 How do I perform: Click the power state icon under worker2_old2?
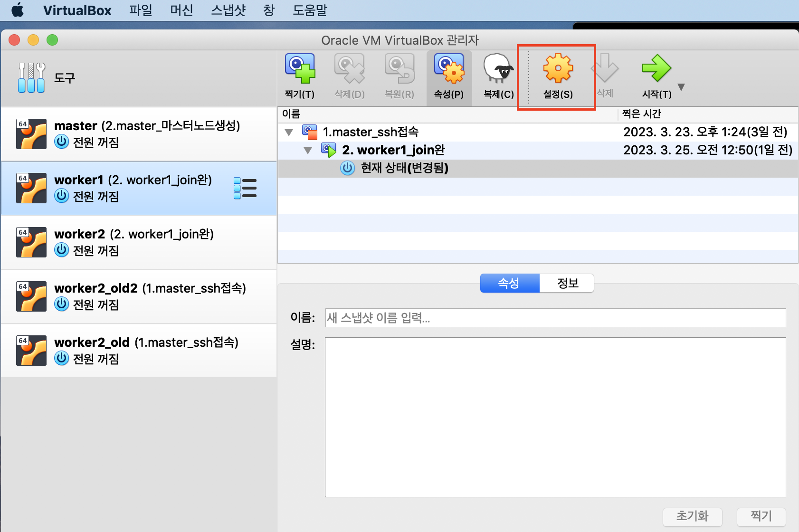coord(62,304)
